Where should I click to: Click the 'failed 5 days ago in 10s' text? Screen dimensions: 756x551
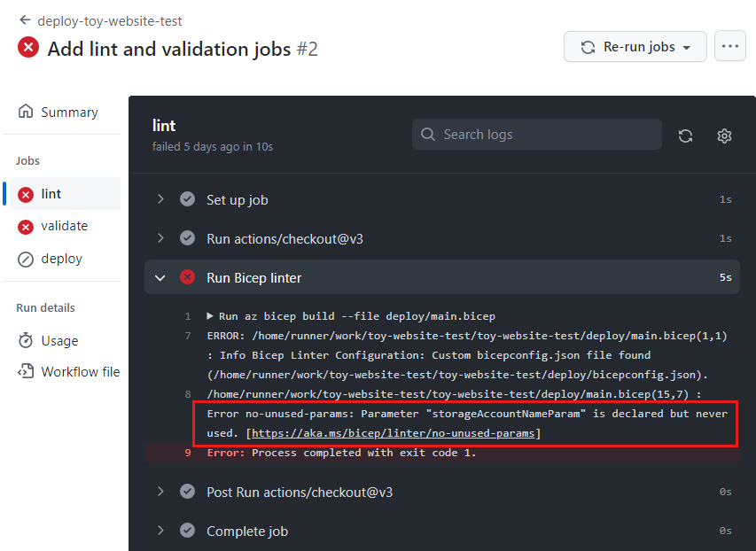coord(213,146)
